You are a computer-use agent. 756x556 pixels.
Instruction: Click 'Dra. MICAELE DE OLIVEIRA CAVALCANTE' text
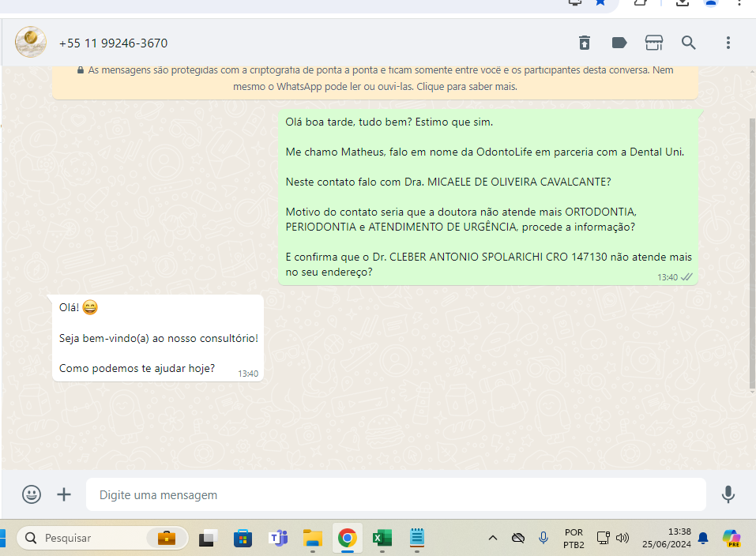(x=508, y=182)
